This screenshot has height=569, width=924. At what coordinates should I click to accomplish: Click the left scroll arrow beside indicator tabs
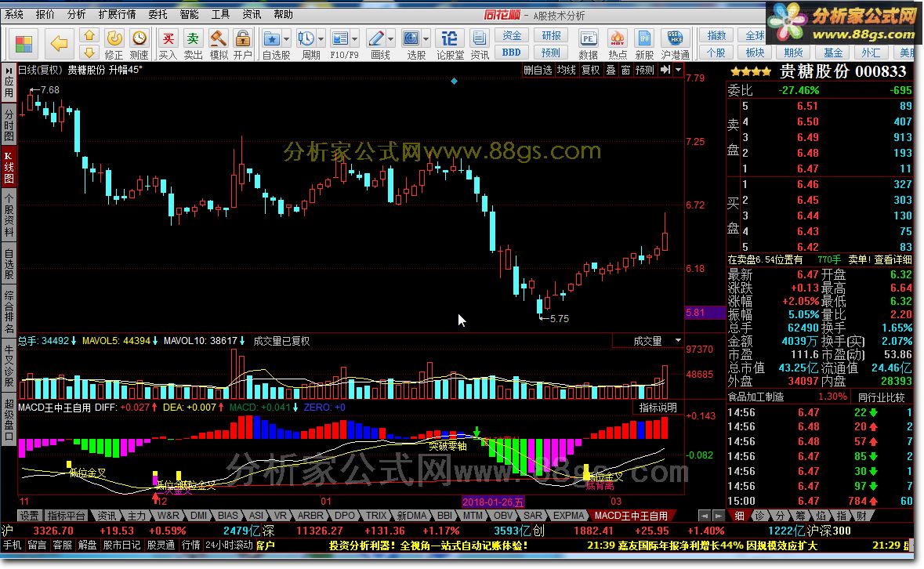pos(704,516)
